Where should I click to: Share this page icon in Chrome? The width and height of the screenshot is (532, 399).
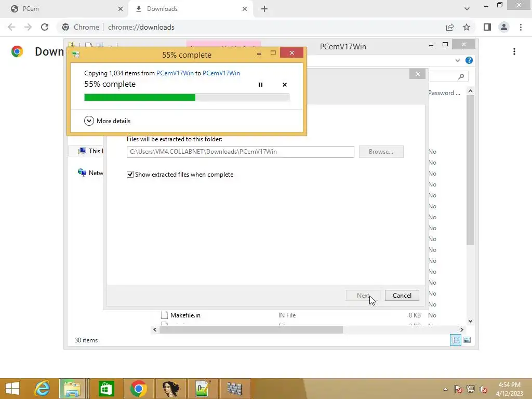[x=450, y=27]
